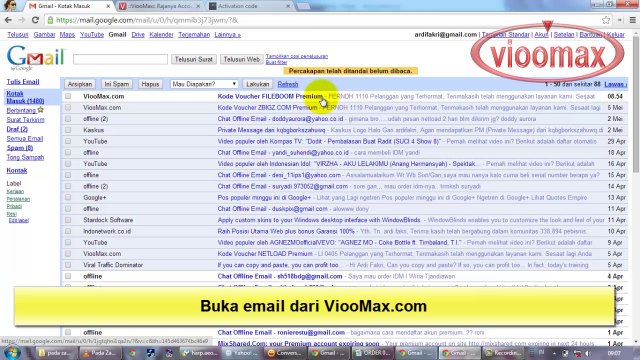Open the Apply custom skins Stardock email

pos(319,220)
